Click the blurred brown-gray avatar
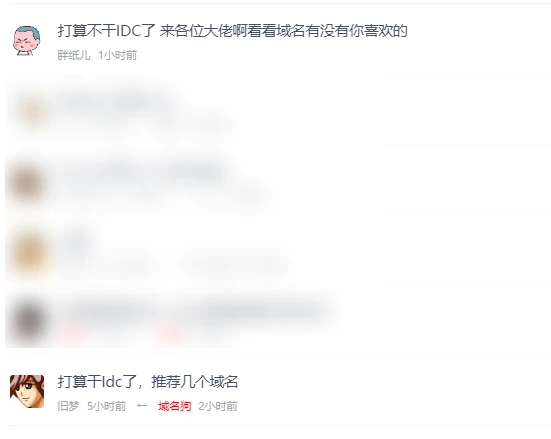Screen dimensions: 551x439 tap(28, 183)
